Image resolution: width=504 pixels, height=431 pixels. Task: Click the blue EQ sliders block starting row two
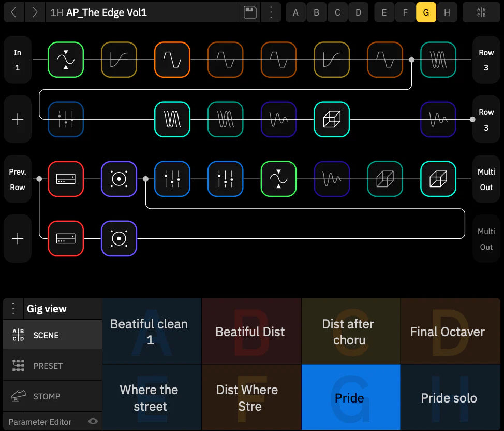65,119
